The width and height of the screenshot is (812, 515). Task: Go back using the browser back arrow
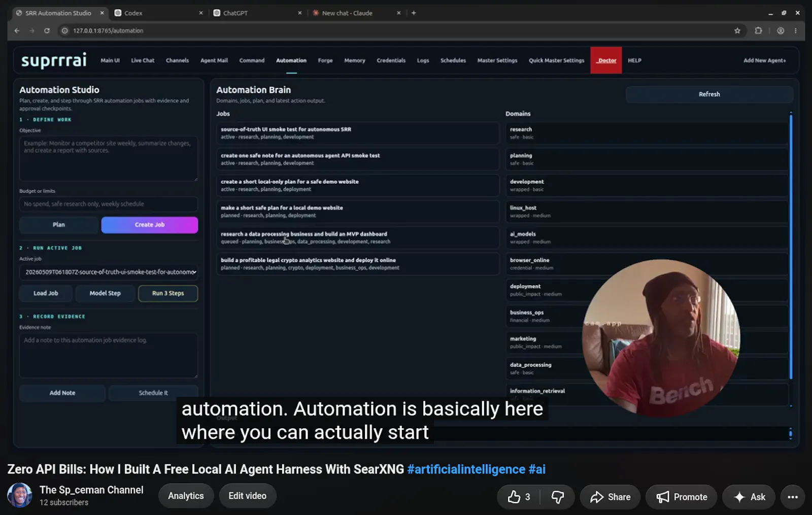point(17,30)
